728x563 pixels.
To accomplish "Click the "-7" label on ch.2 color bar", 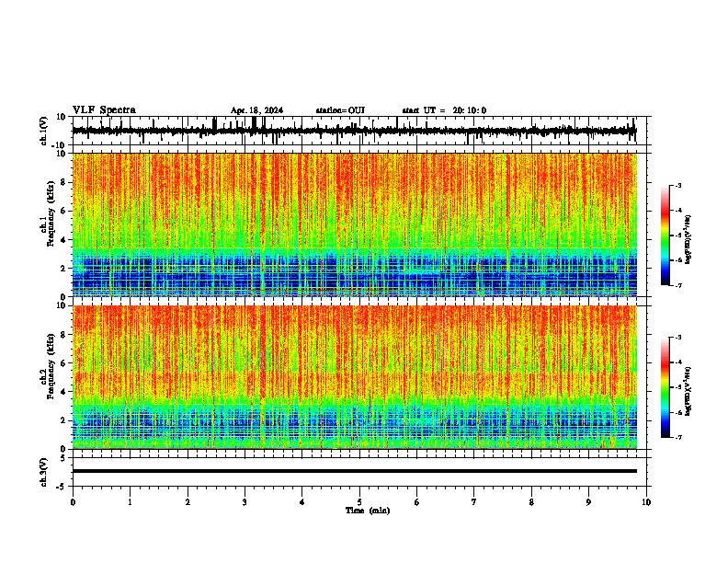I will pyautogui.click(x=677, y=437).
